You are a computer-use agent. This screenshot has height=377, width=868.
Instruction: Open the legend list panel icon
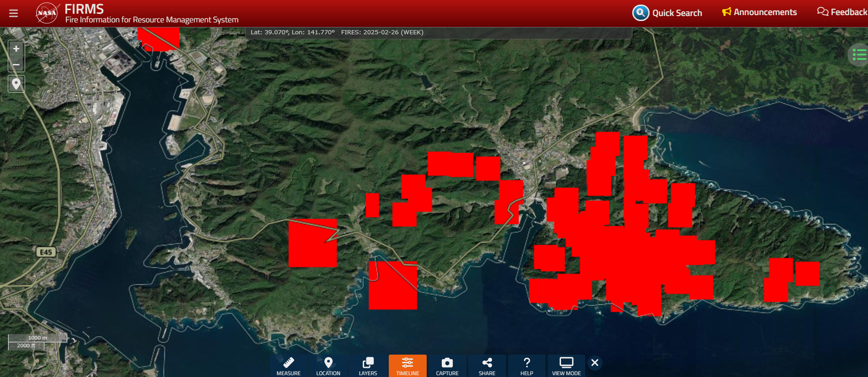[x=858, y=55]
